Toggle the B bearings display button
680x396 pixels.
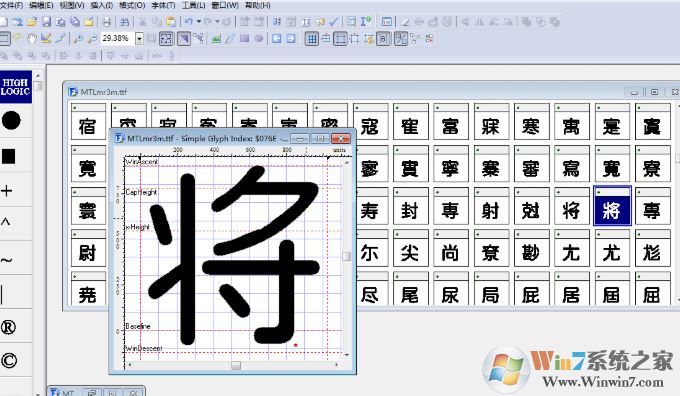tap(383, 39)
